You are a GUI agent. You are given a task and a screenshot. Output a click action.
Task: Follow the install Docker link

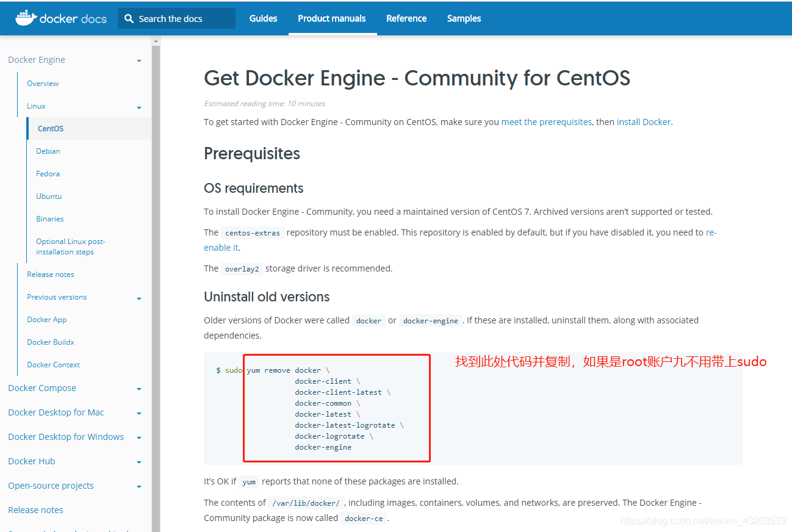pos(644,122)
